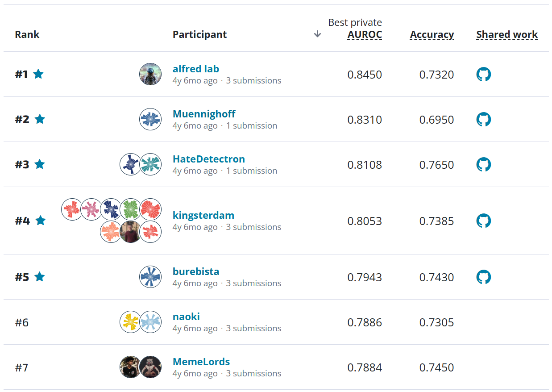552x392 pixels.
Task: Click the naoki participant link
Action: [x=186, y=317]
